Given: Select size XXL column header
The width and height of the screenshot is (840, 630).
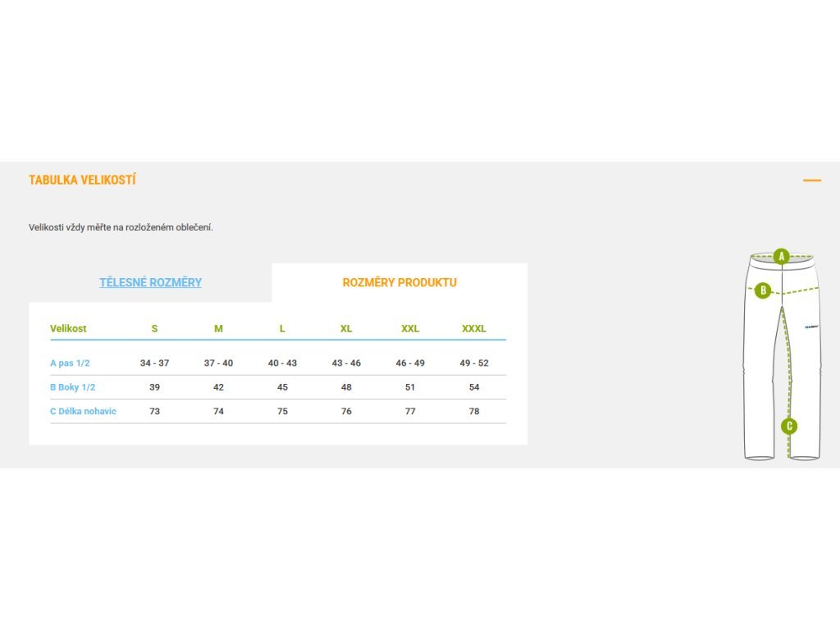Looking at the screenshot, I should [x=410, y=328].
